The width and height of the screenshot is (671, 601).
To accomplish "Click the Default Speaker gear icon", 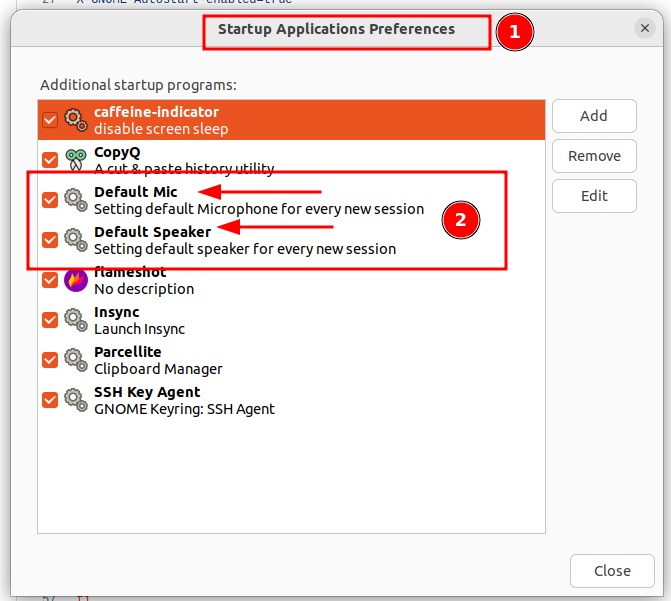I will coord(76,240).
